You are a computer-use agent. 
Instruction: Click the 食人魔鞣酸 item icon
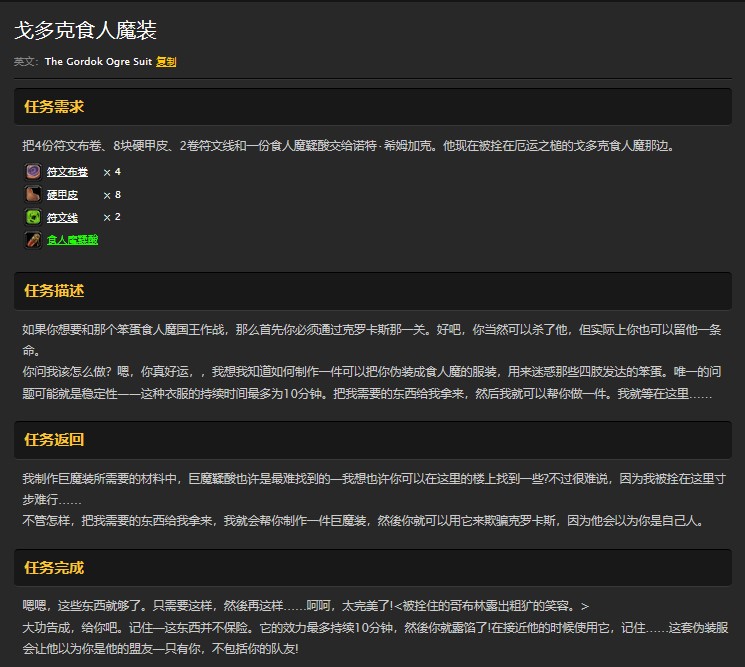tap(33, 240)
